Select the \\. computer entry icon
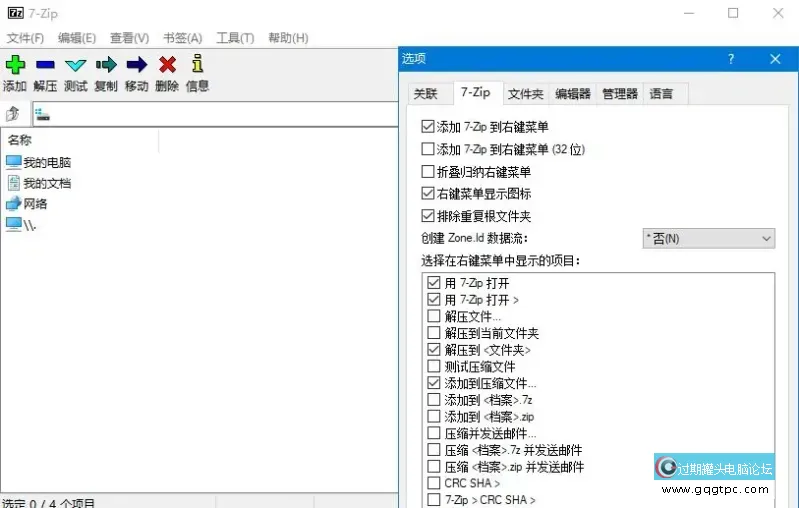 tap(13, 224)
